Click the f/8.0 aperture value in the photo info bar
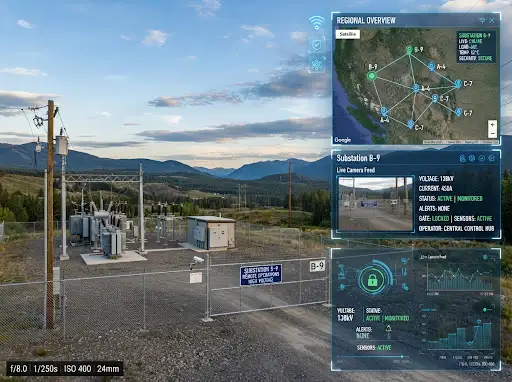 (19, 369)
